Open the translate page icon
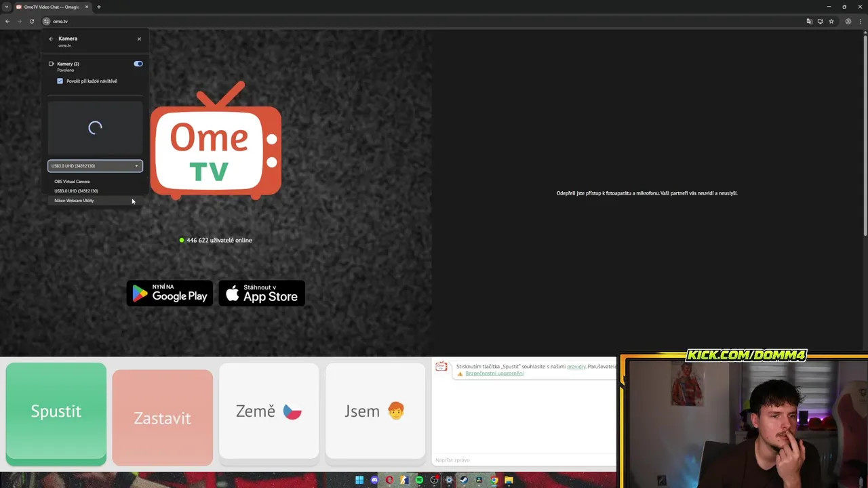The image size is (868, 488). [x=809, y=22]
